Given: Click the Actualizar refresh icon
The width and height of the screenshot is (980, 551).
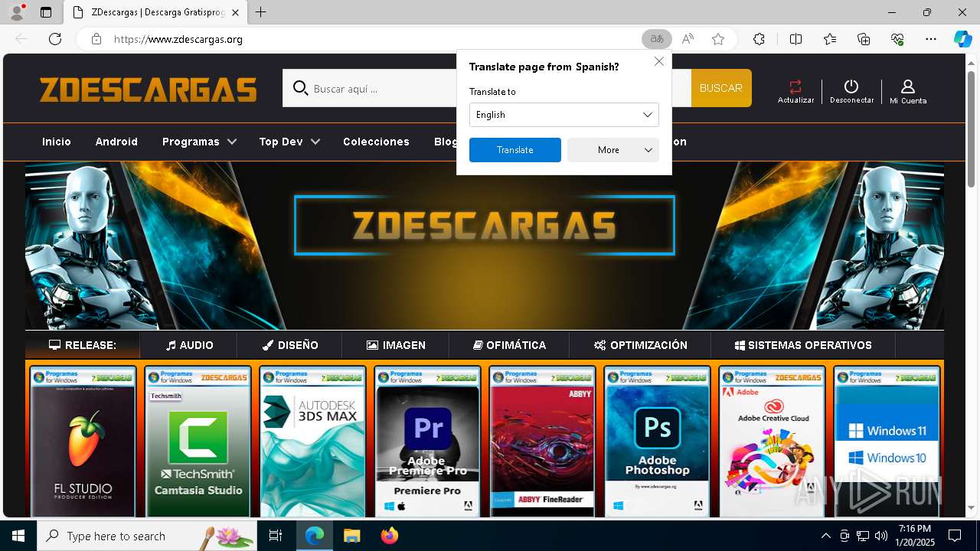Looking at the screenshot, I should (x=795, y=86).
